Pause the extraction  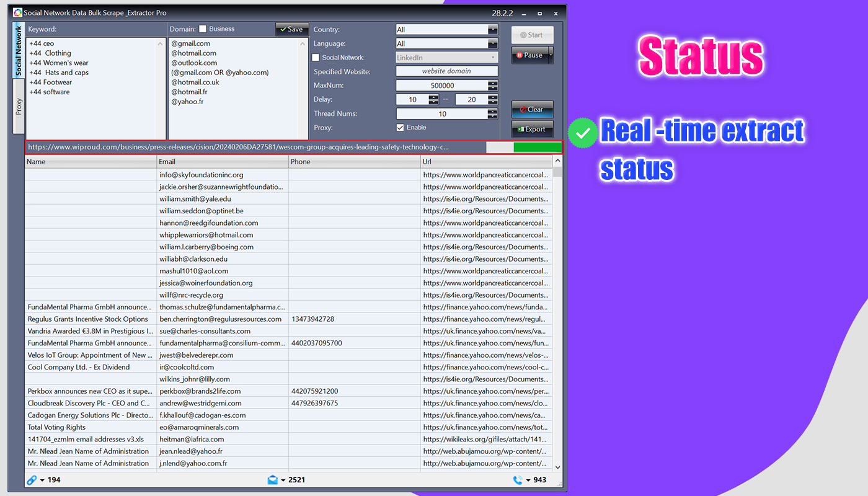tap(529, 55)
